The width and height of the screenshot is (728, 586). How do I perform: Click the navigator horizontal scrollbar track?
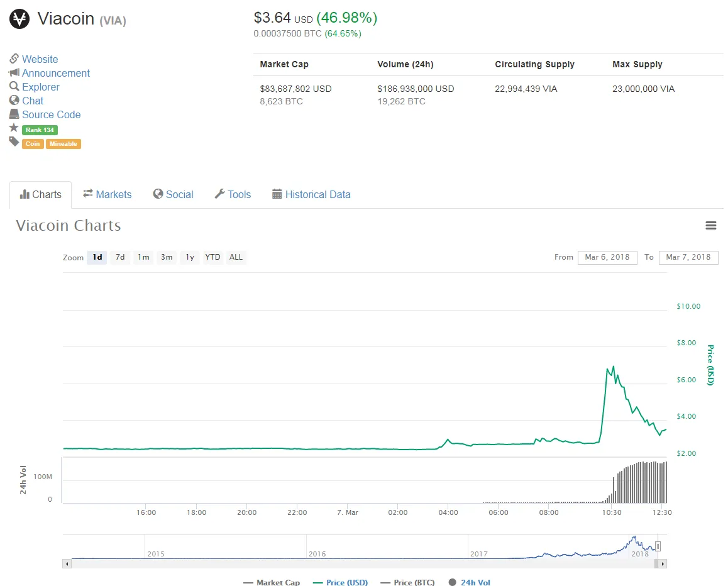[x=365, y=564]
